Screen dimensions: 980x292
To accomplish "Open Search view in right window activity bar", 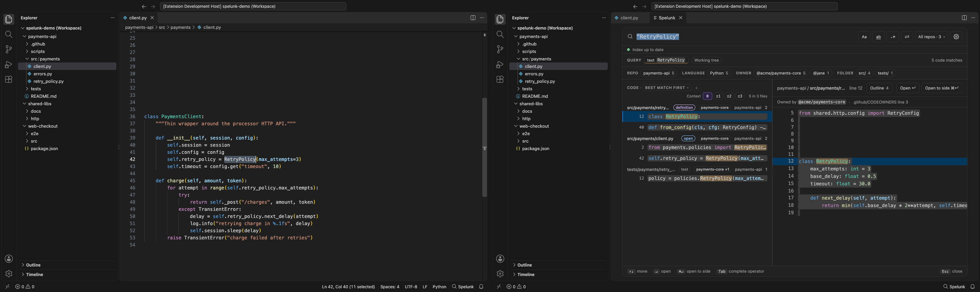I will tap(500, 34).
